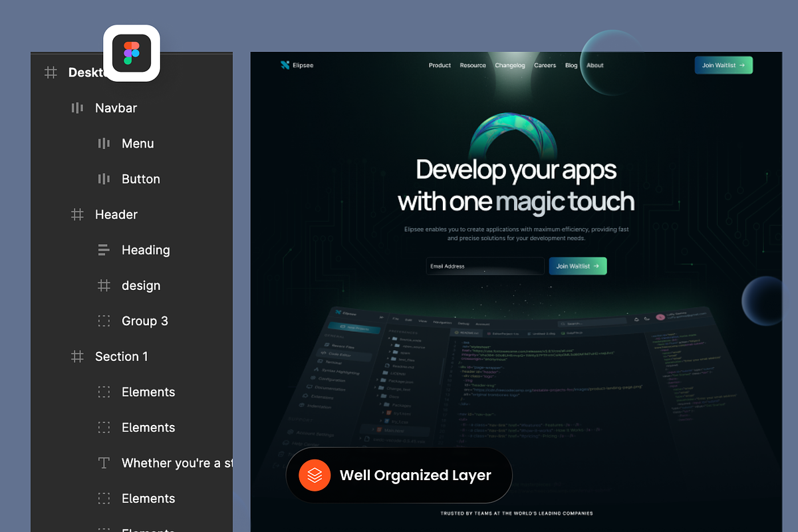Open the Debug menu in the editor mockup
Viewport: 798px width, 532px height.
click(x=463, y=323)
